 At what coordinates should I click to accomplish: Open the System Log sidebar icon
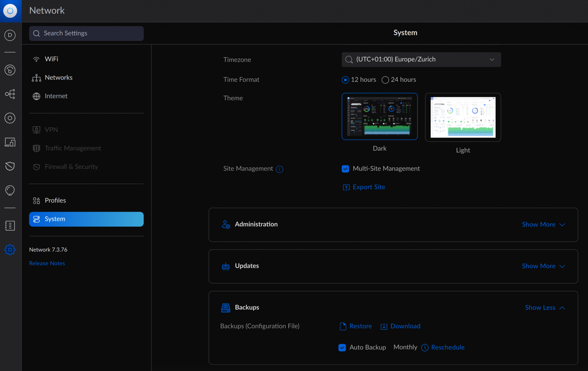coord(10,225)
